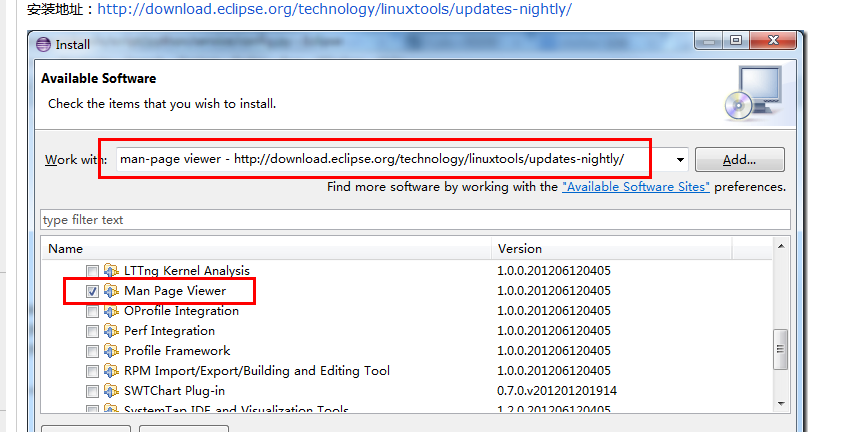The image size is (859, 432).
Task: Click the software list scroll up arrow
Action: tap(781, 246)
